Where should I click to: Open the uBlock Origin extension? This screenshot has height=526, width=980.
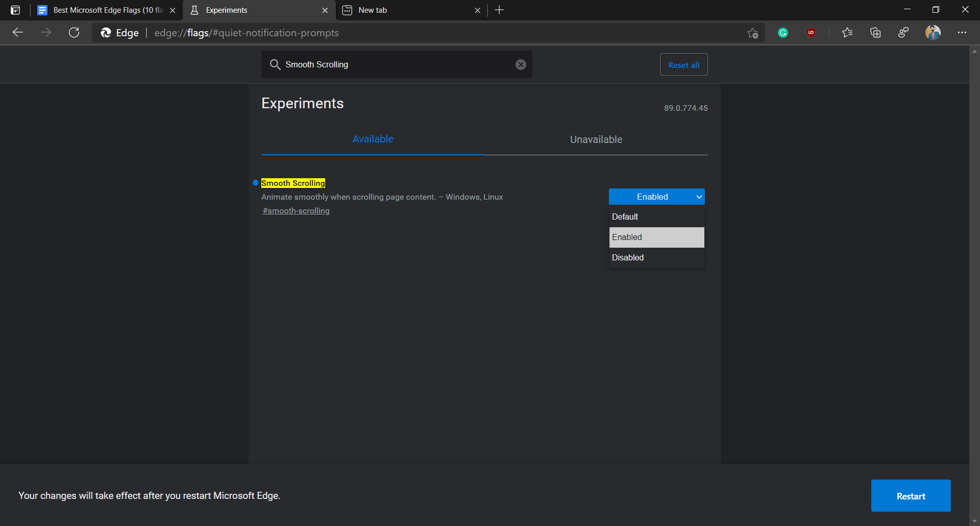point(811,32)
